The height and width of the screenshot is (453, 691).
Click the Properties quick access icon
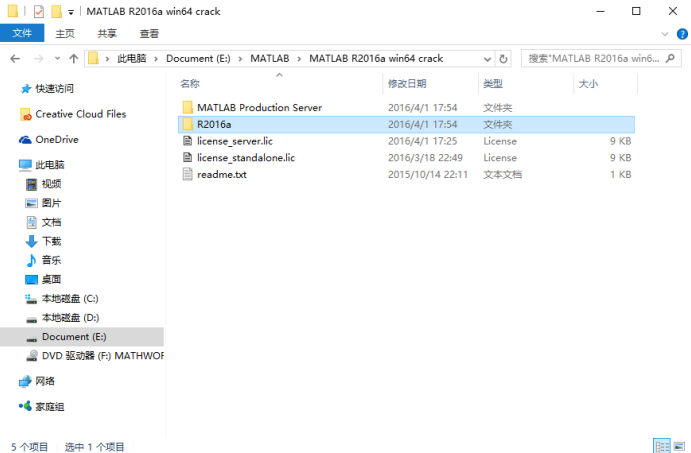coord(39,11)
